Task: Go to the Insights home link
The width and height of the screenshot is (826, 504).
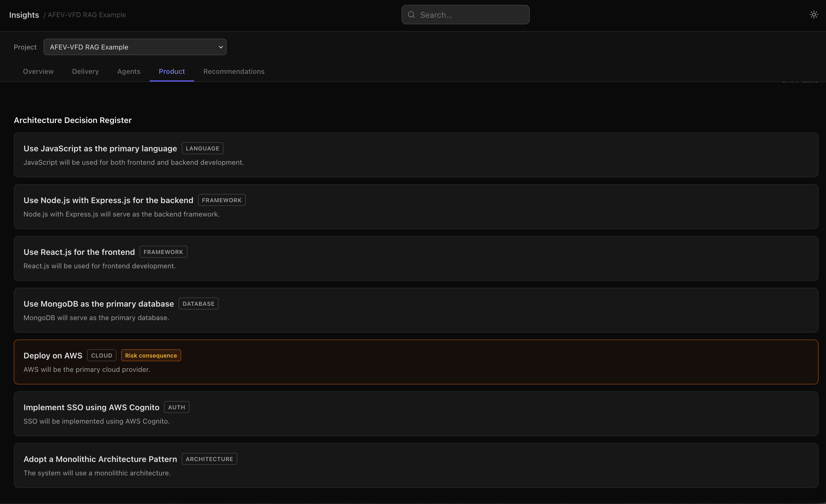Action: coord(24,15)
